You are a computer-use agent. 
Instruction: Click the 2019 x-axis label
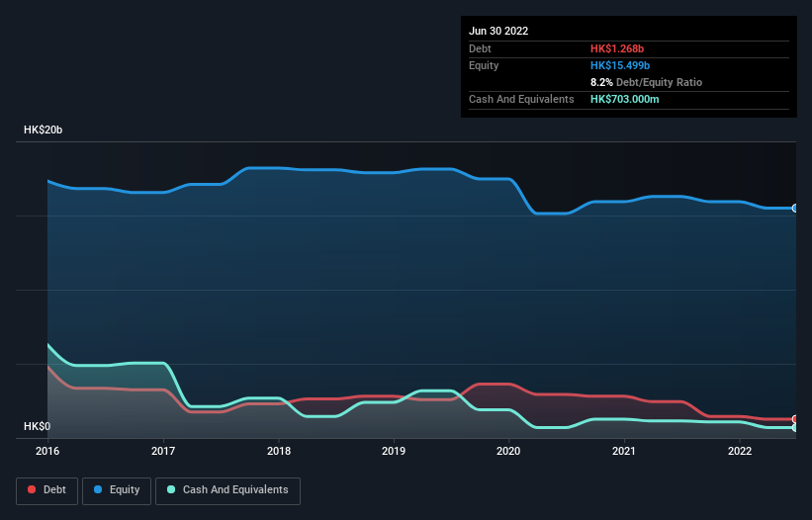(394, 451)
